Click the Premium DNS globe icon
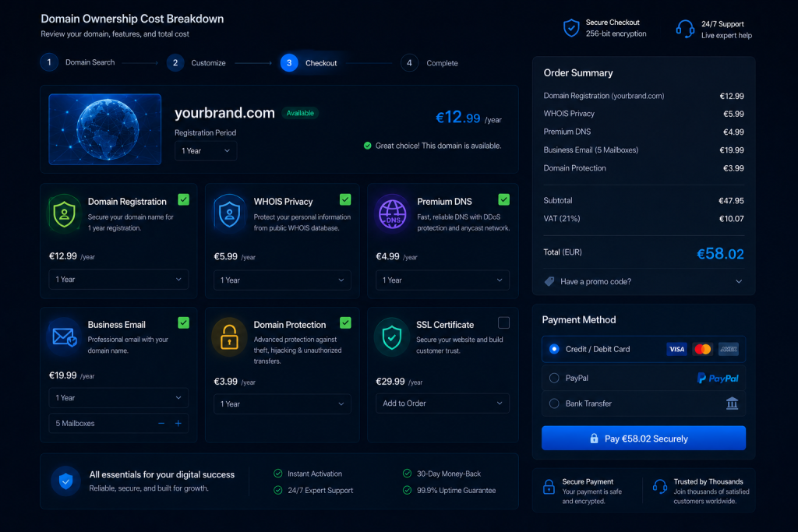798x532 pixels. point(393,213)
